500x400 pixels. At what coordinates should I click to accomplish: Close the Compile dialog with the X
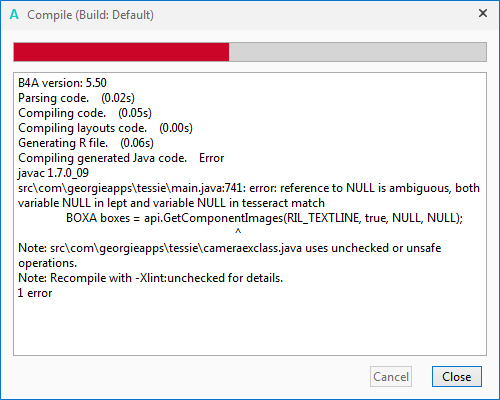coord(483,13)
